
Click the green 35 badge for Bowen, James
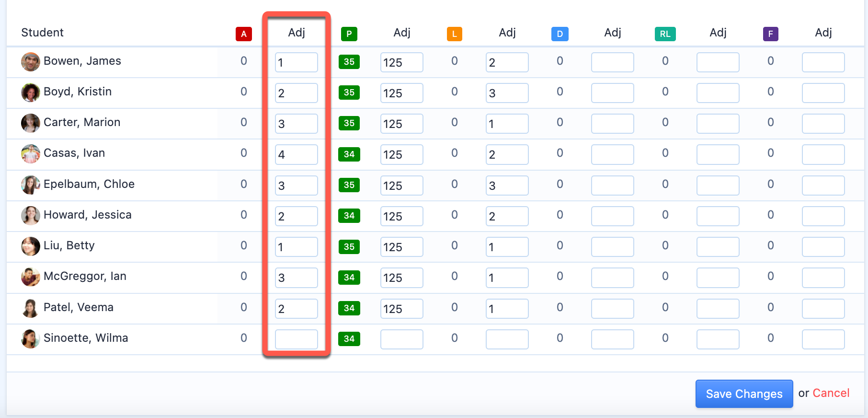pyautogui.click(x=349, y=62)
